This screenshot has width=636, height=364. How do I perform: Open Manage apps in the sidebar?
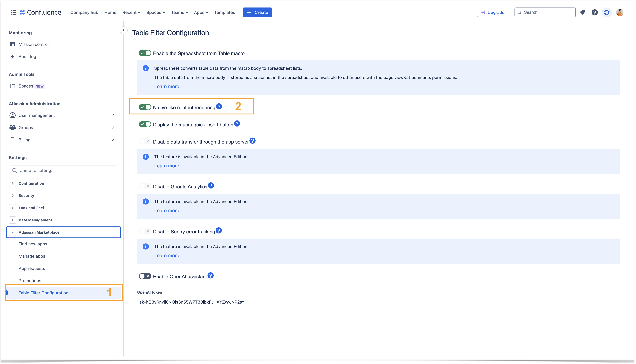click(x=32, y=256)
